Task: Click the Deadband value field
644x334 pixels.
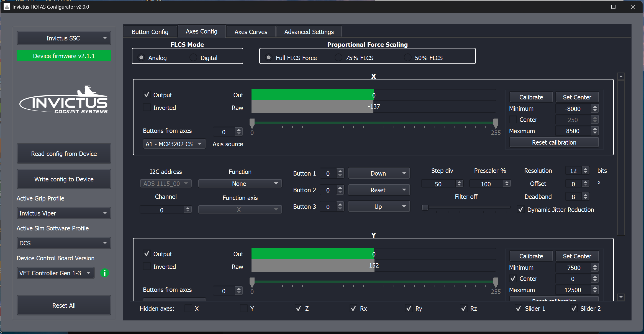Action: point(573,197)
